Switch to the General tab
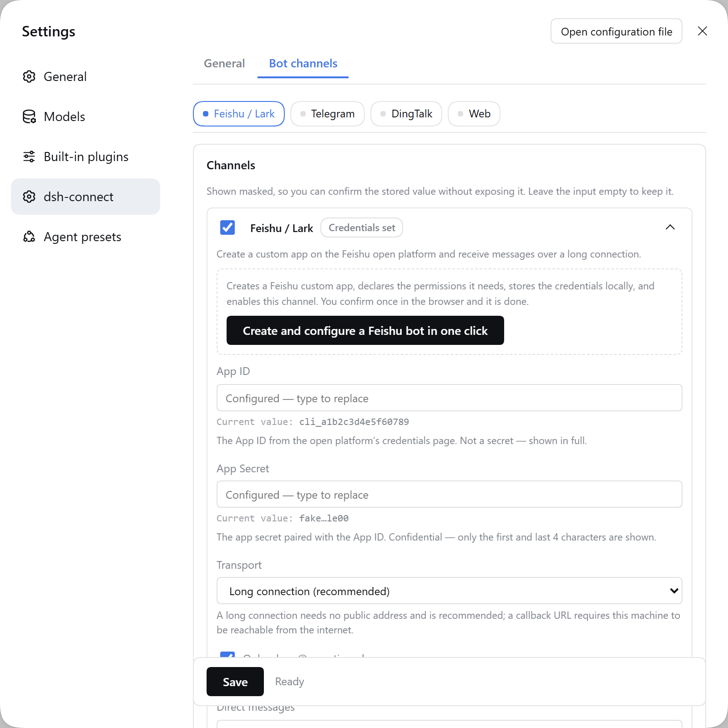 tap(224, 63)
